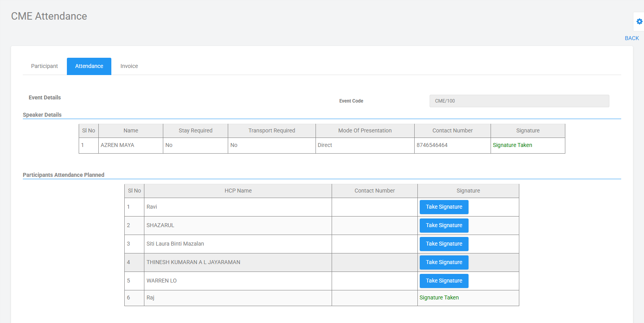Take Signature for Ravi
Screen dimensions: 644x323
444,207
